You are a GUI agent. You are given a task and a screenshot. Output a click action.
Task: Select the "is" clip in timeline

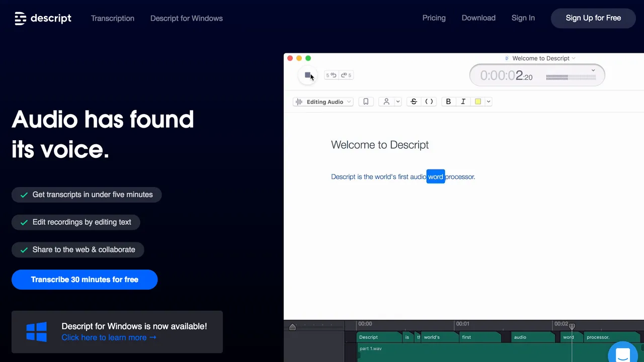click(x=409, y=337)
